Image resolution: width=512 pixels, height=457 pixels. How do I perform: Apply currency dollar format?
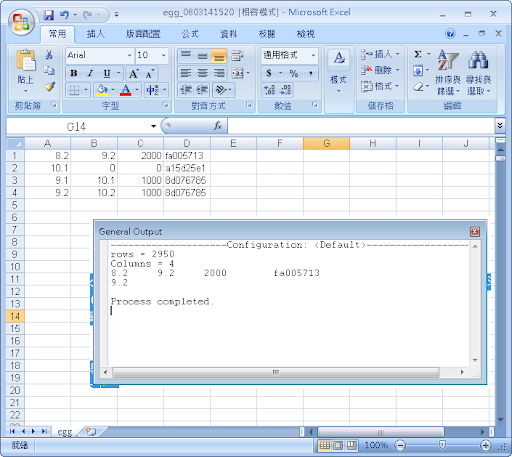(x=269, y=73)
